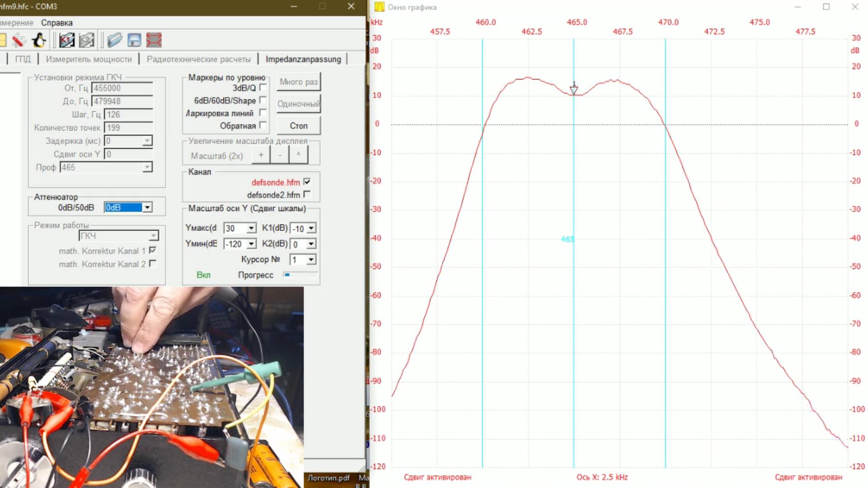Viewport: 868px width, 488px height.
Task: Click the red curve display toolbar icon
Action: 154,41
